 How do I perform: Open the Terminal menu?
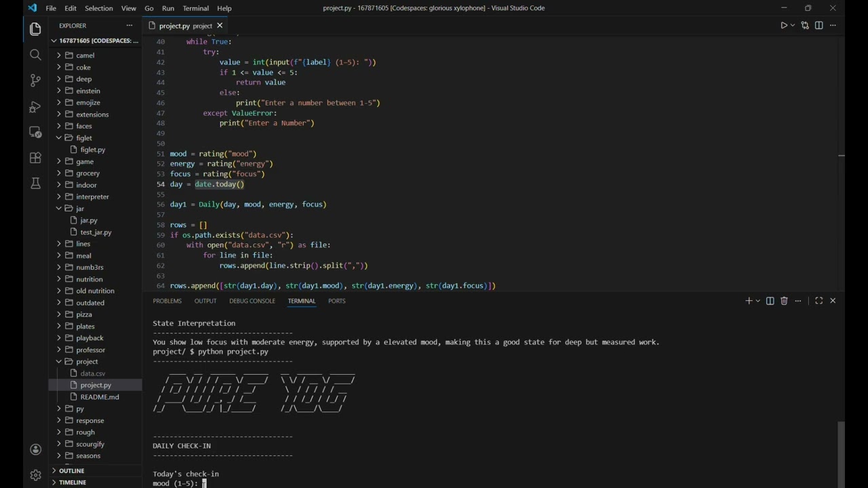tap(196, 8)
